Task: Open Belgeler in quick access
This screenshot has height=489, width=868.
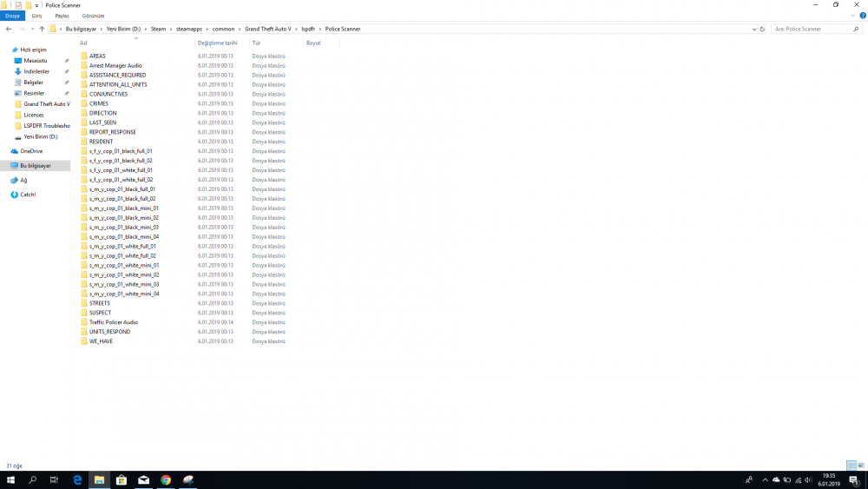Action: (33, 83)
